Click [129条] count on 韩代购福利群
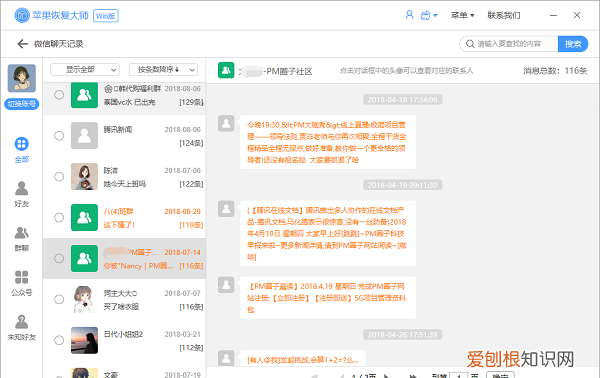 point(191,102)
